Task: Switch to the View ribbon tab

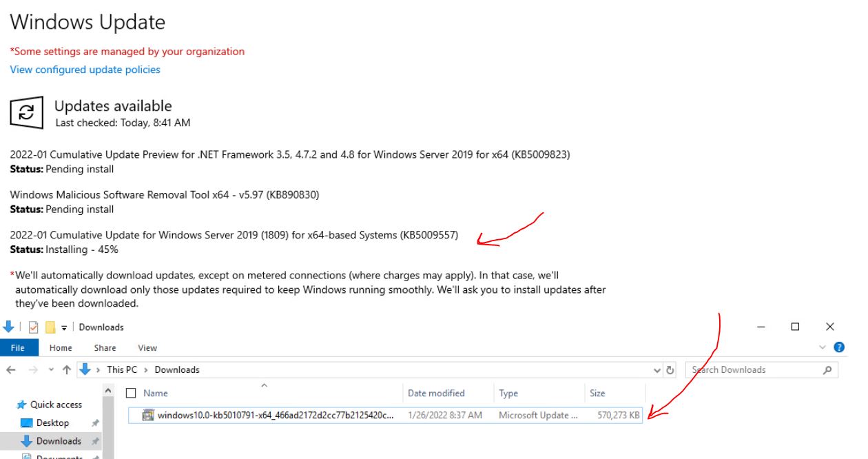Action: coord(147,348)
